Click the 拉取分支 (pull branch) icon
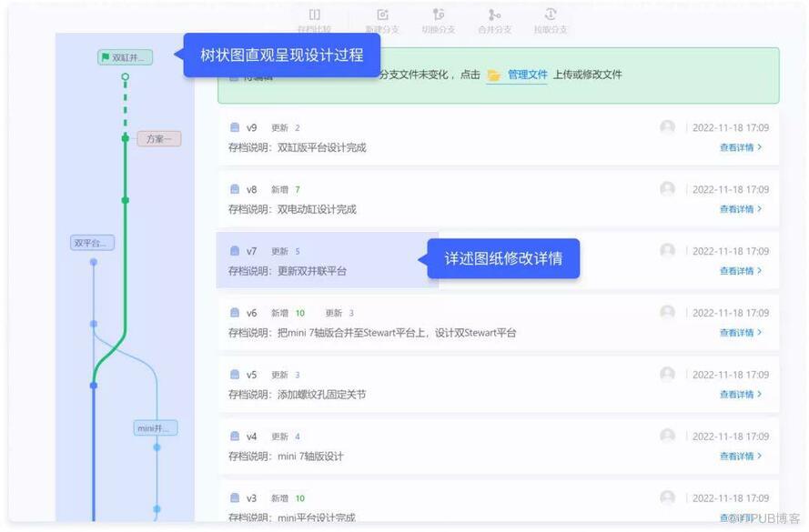This screenshot has width=809, height=532. click(x=551, y=15)
